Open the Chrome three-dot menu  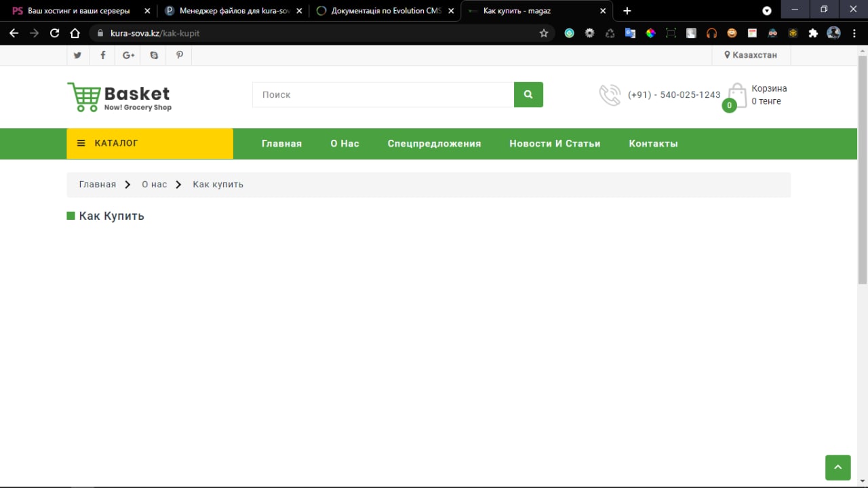(856, 33)
